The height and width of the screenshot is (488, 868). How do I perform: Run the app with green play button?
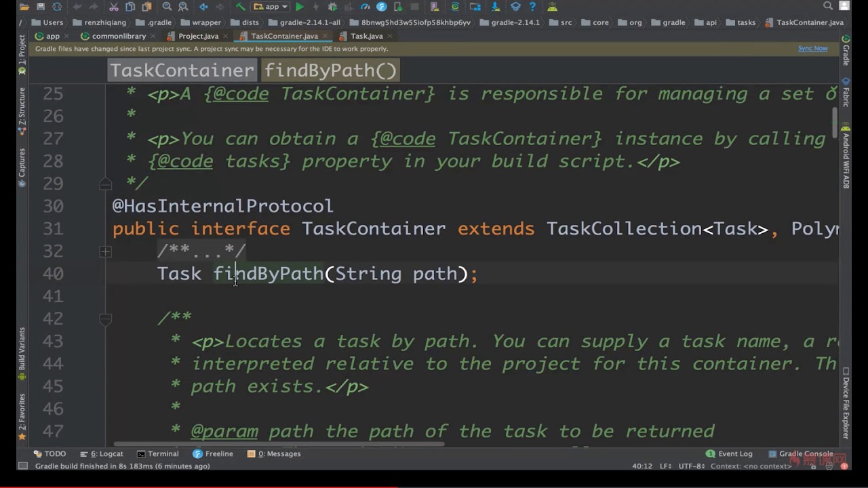pyautogui.click(x=299, y=7)
